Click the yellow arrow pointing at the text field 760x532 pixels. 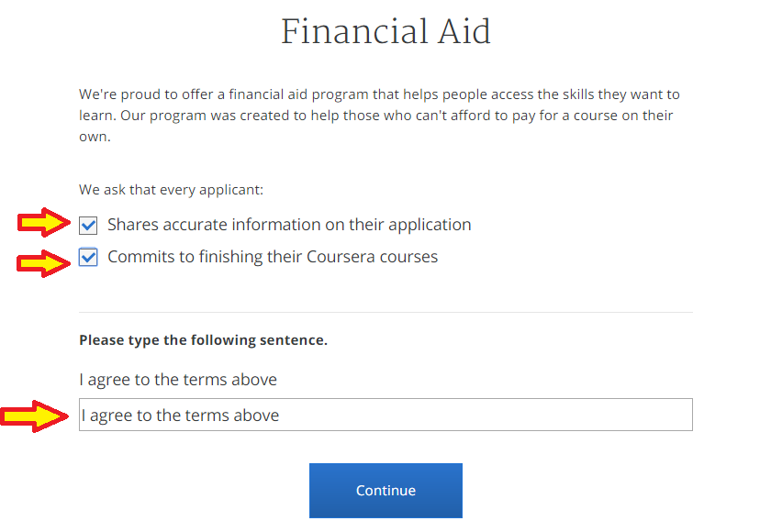coord(34,416)
